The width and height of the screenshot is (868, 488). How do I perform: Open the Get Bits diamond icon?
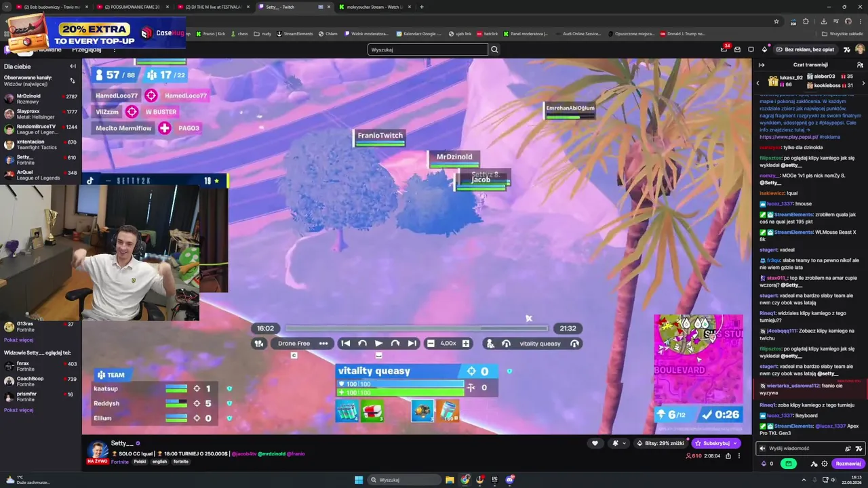pyautogui.click(x=764, y=49)
